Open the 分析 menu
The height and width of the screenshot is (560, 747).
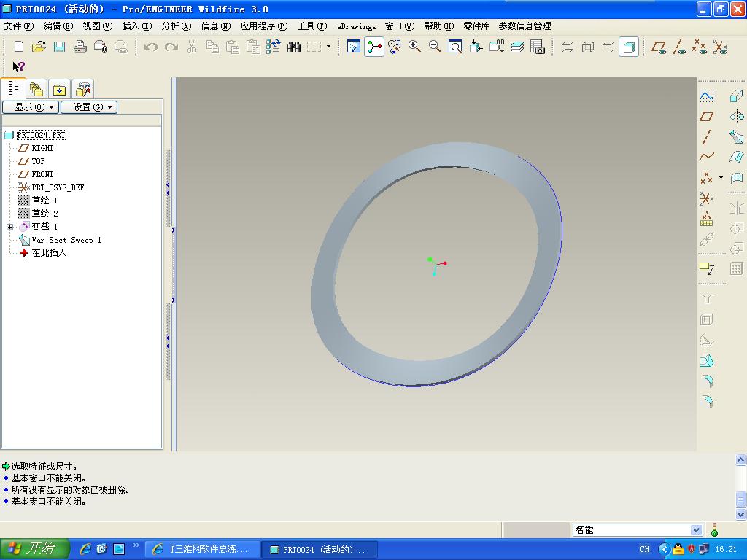177,26
